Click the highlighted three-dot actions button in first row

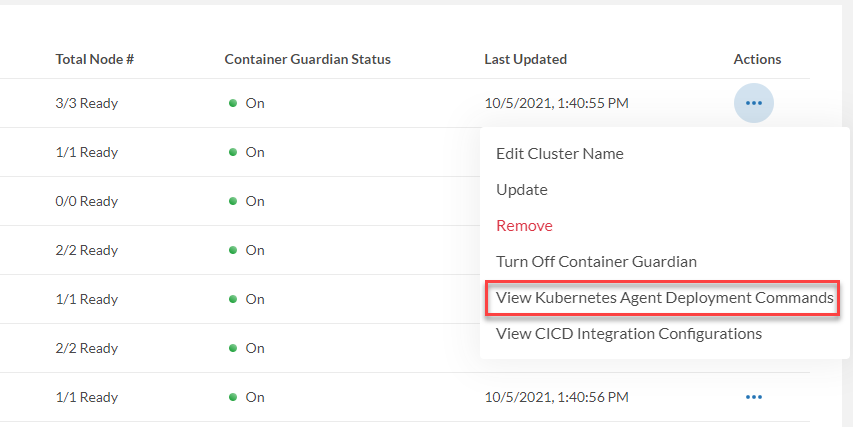coord(754,103)
